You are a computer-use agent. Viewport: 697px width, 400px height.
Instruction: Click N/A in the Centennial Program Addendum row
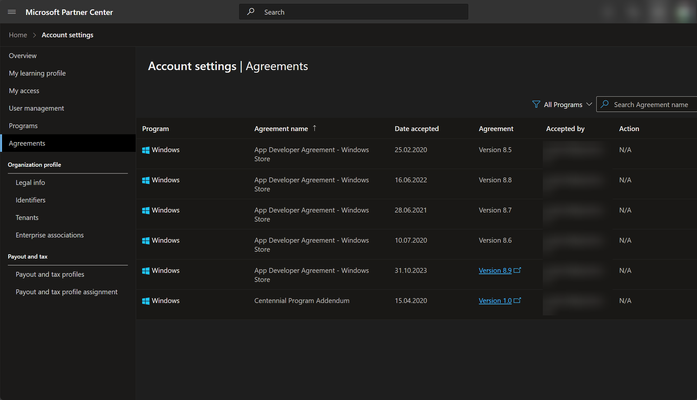[x=625, y=301]
